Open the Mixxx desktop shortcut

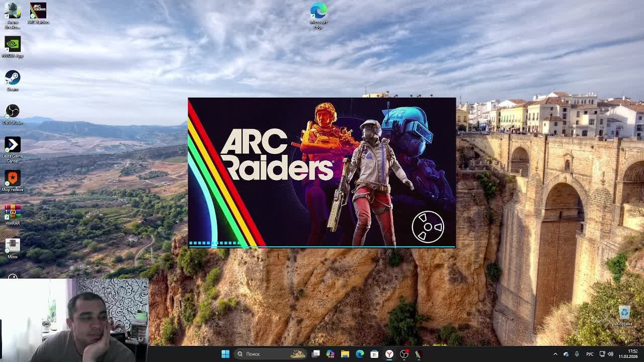click(x=13, y=248)
